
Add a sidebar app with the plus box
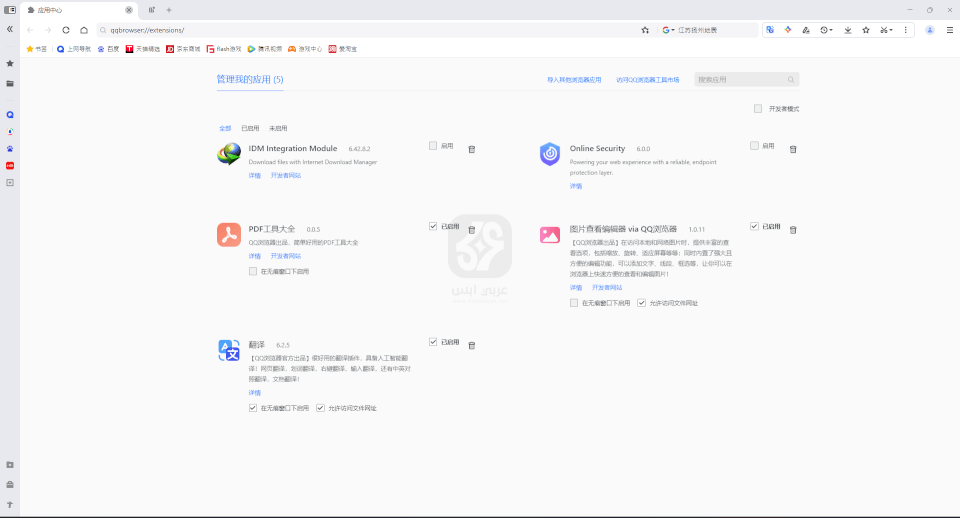click(x=10, y=182)
